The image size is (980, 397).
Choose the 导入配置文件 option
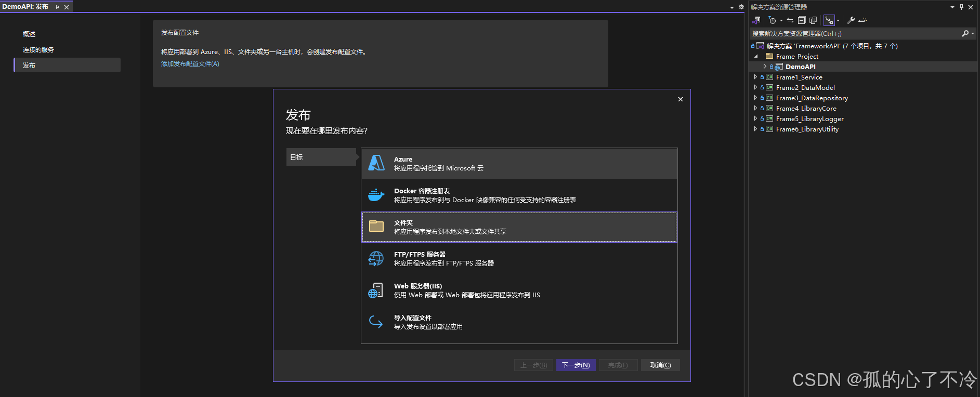point(519,322)
